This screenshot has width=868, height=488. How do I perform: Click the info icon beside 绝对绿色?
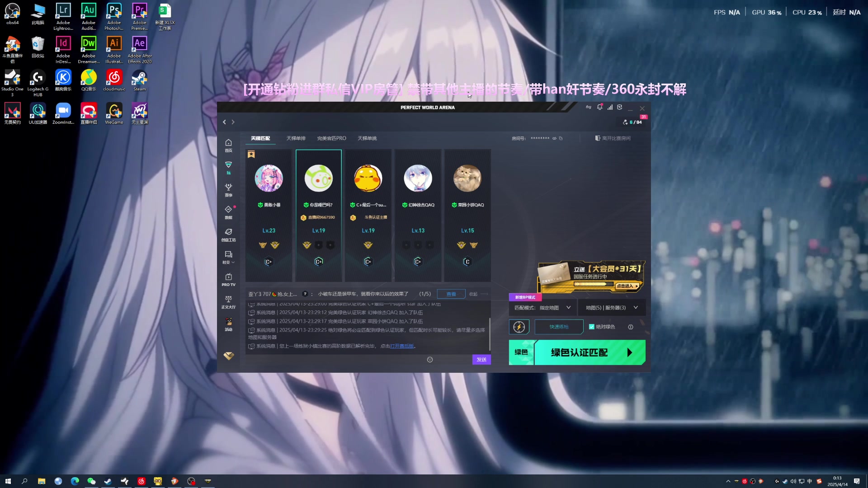tap(631, 327)
